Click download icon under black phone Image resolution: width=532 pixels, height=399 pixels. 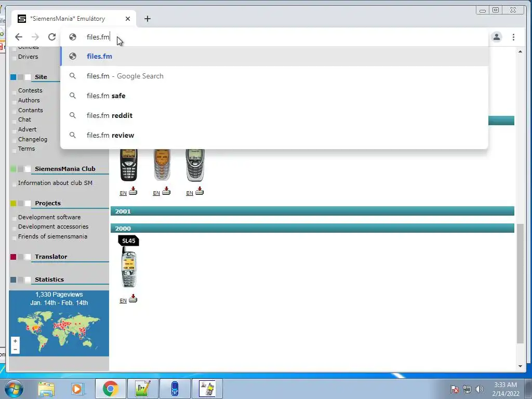tap(133, 191)
